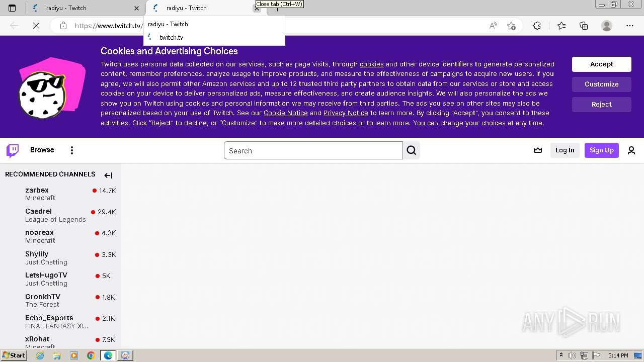Click into the Search field
The height and width of the screenshot is (362, 644).
313,150
